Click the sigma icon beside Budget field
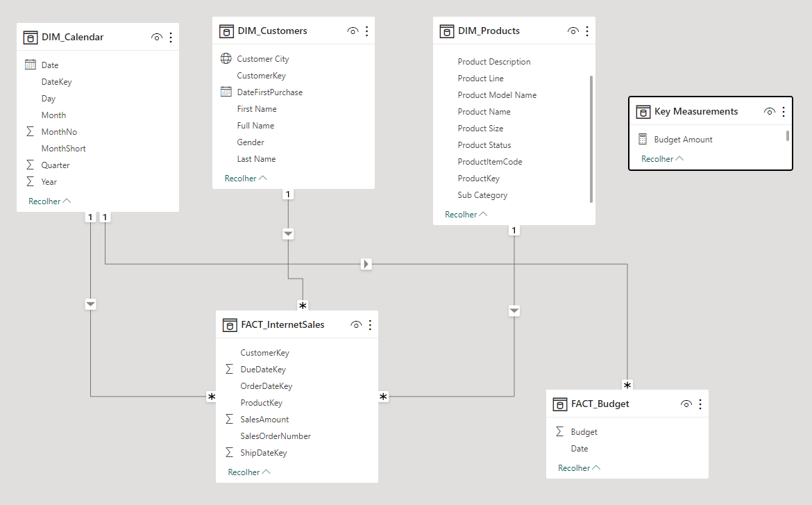This screenshot has width=812, height=505. [559, 431]
